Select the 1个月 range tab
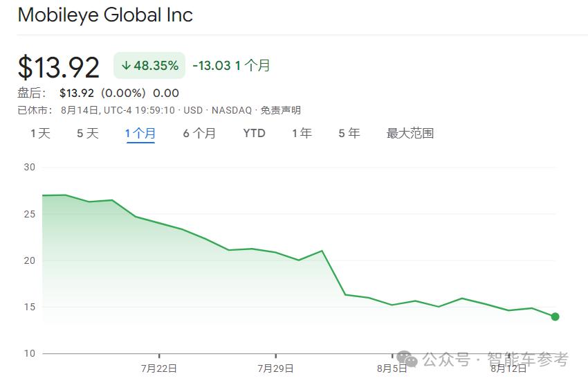The width and height of the screenshot is (588, 383). click(x=140, y=133)
